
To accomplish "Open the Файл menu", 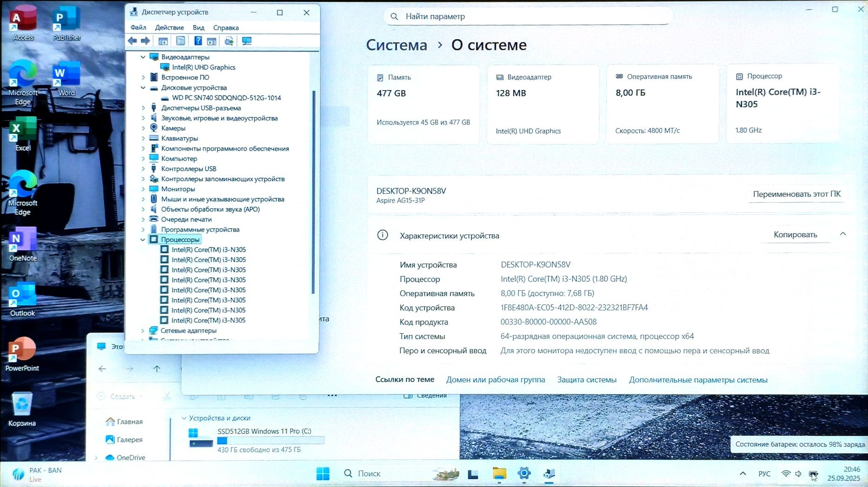I will tap(138, 27).
